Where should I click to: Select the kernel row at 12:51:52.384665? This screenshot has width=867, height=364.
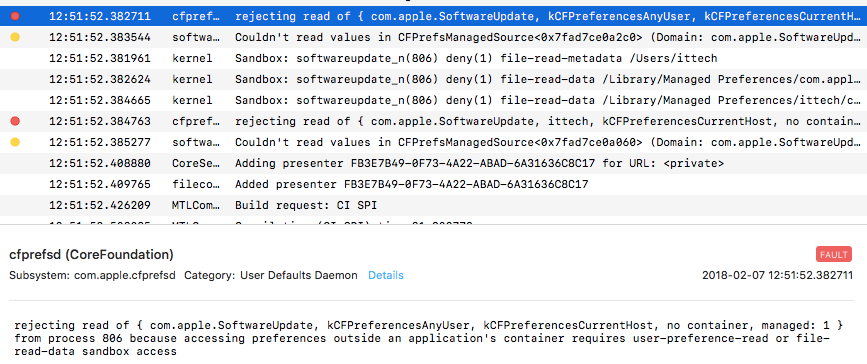tap(434, 100)
